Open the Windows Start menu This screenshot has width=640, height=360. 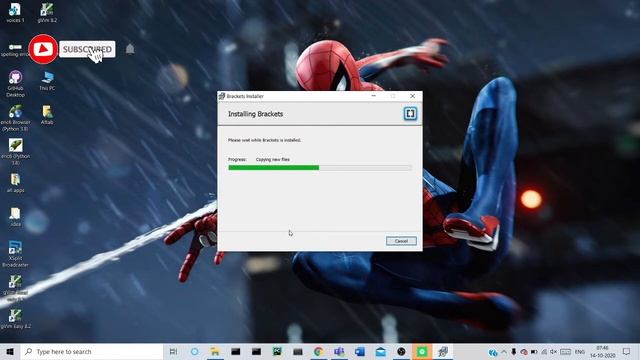[x=10, y=351]
